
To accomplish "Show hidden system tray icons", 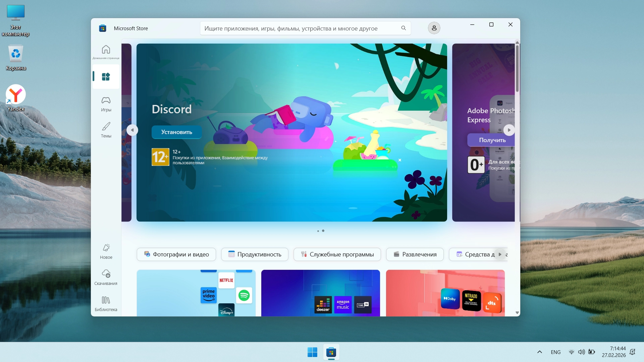I will tap(539, 352).
